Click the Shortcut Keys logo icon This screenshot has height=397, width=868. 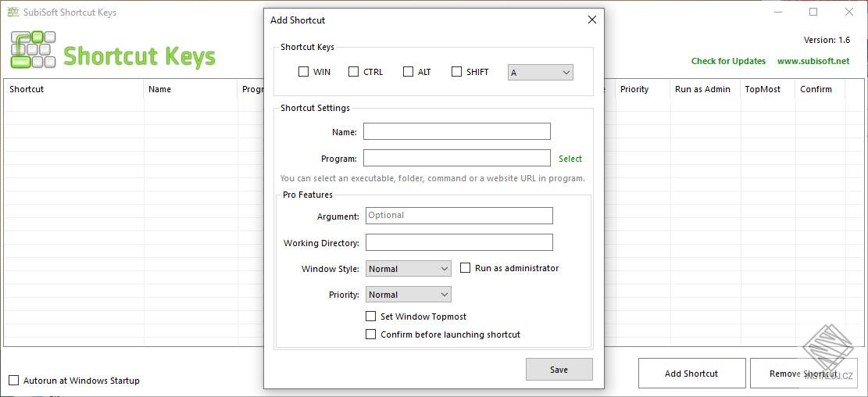[x=34, y=50]
